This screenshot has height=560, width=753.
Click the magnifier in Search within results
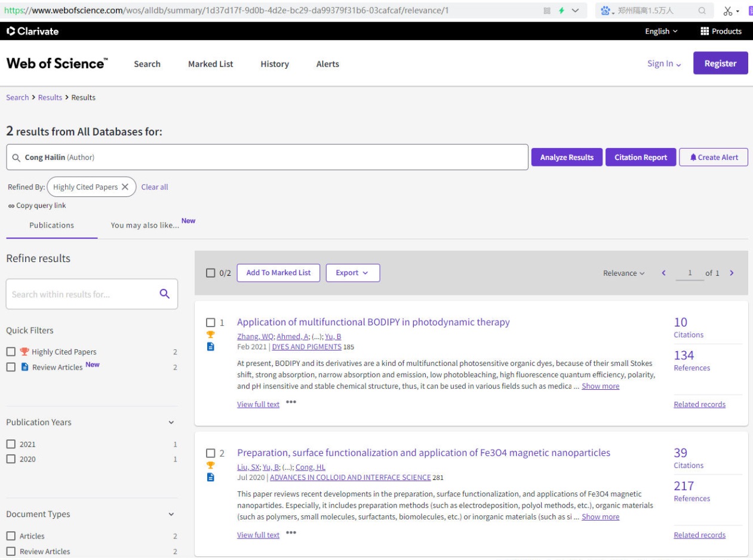[x=165, y=293]
